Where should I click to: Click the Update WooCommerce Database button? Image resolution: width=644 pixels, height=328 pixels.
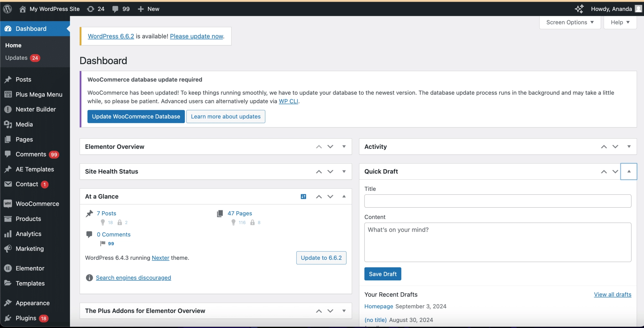coord(136,116)
